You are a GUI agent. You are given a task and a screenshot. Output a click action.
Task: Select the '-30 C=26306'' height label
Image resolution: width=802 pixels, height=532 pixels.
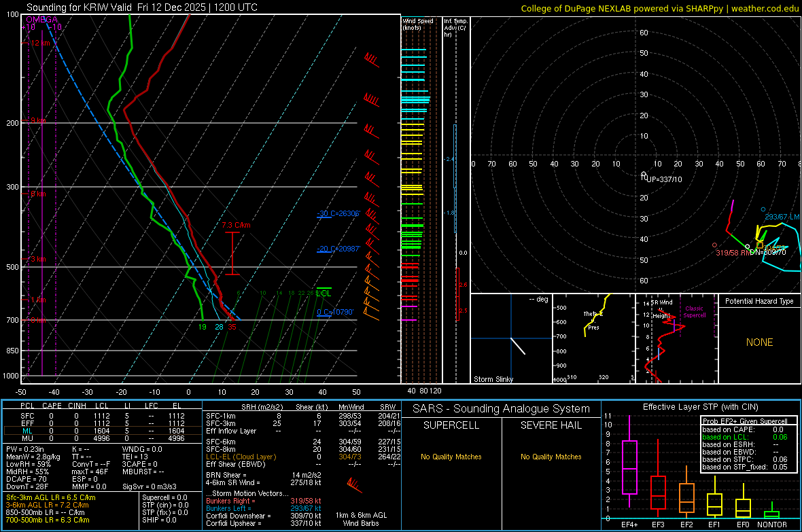pyautogui.click(x=338, y=213)
